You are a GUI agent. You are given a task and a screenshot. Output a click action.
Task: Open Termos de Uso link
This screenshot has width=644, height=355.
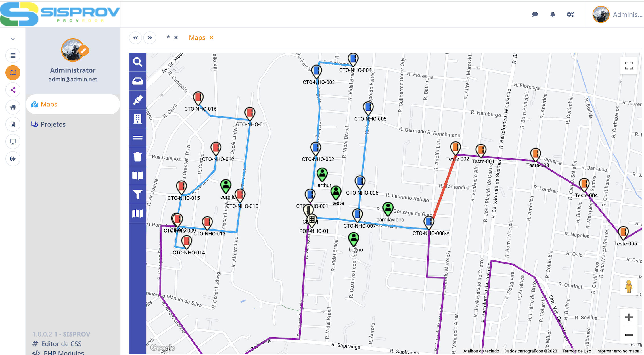(x=576, y=351)
